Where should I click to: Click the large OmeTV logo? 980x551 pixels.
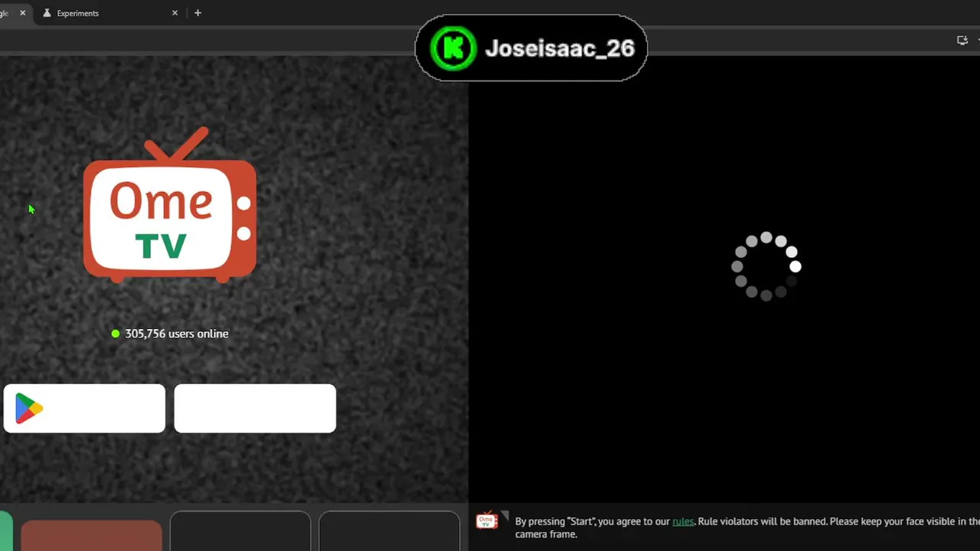coord(170,205)
